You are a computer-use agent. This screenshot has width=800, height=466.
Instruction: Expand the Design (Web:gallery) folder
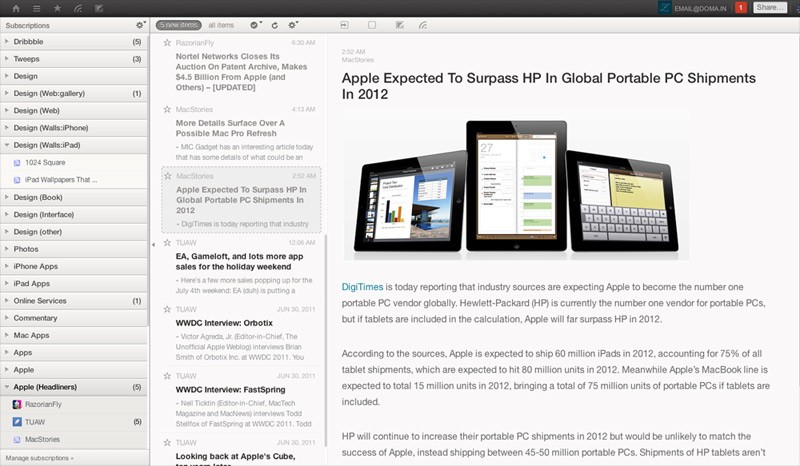(x=7, y=93)
